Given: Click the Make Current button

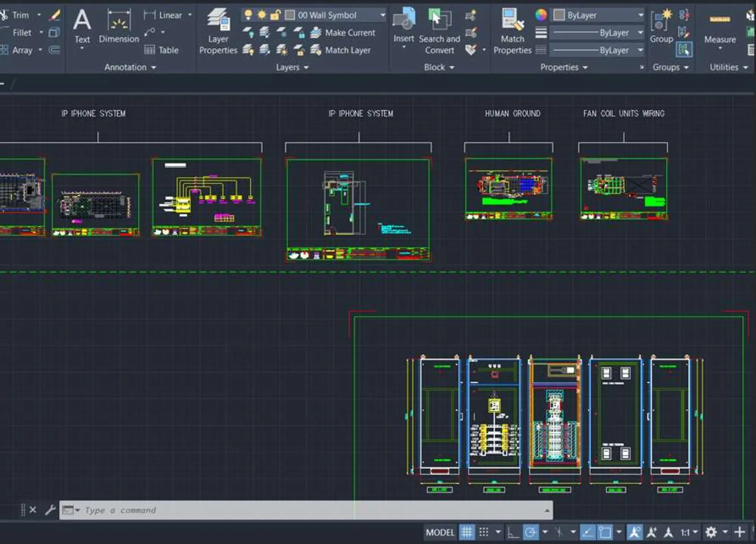Looking at the screenshot, I should pyautogui.click(x=342, y=33).
